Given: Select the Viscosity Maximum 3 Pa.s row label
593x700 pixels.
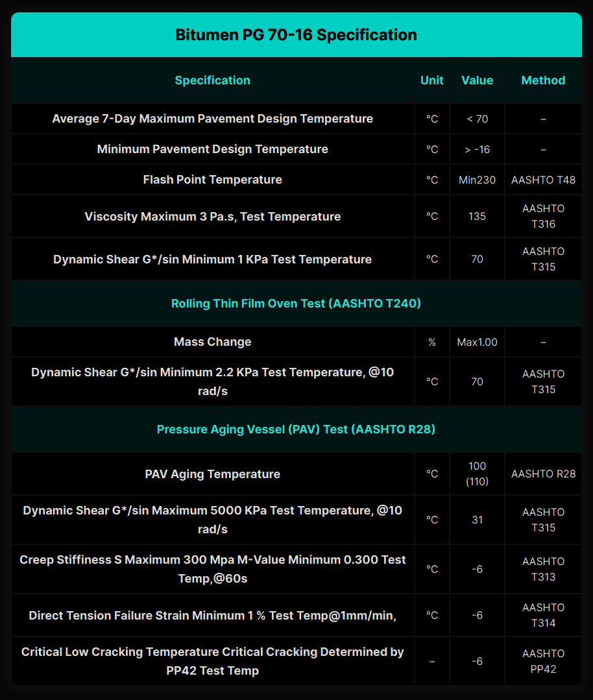Looking at the screenshot, I should coord(212,217).
